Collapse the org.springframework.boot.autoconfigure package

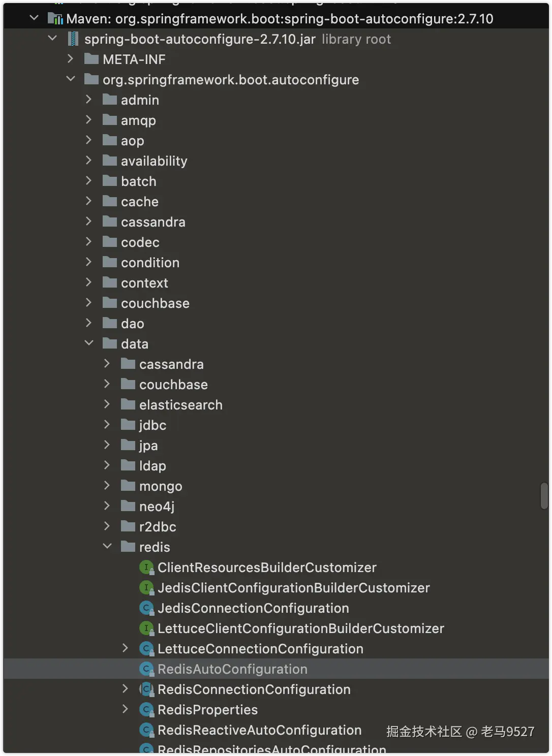tap(71, 79)
